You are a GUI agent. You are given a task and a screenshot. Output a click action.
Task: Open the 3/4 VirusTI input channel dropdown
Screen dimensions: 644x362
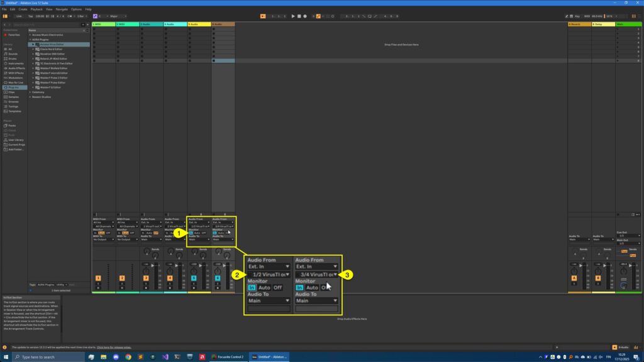[x=318, y=274]
